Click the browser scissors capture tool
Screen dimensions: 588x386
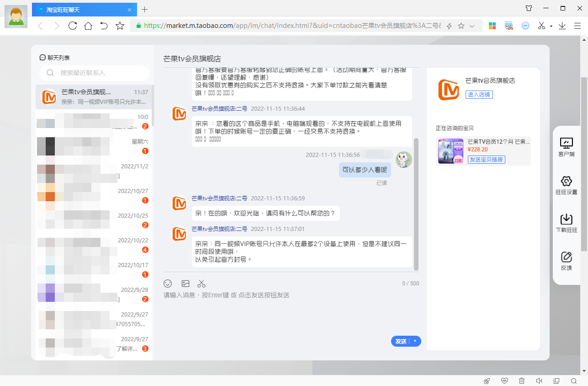click(542, 26)
